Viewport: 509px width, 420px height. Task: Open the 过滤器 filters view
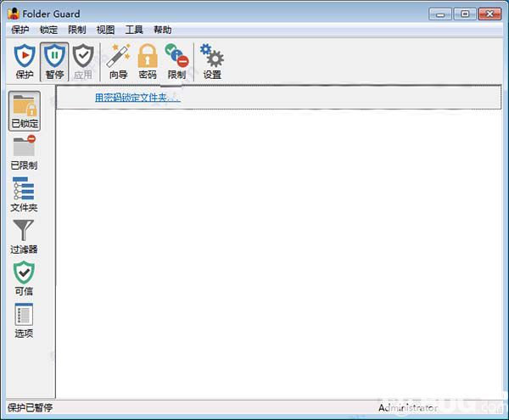tap(24, 236)
